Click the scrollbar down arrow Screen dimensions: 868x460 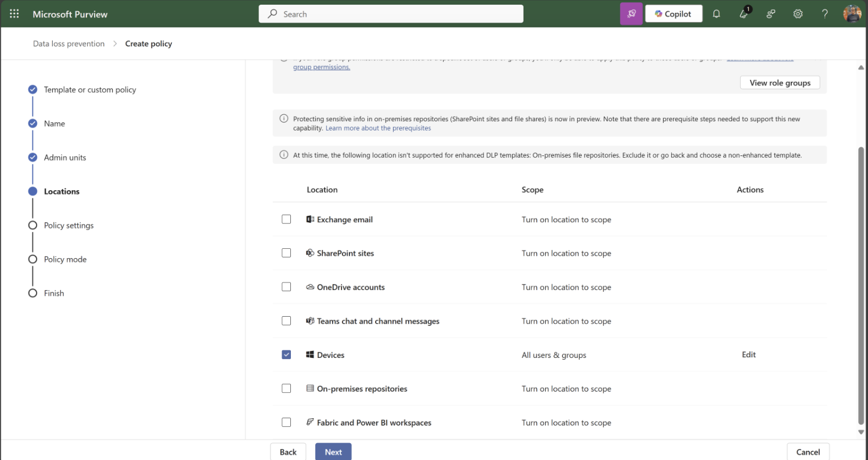click(x=860, y=432)
